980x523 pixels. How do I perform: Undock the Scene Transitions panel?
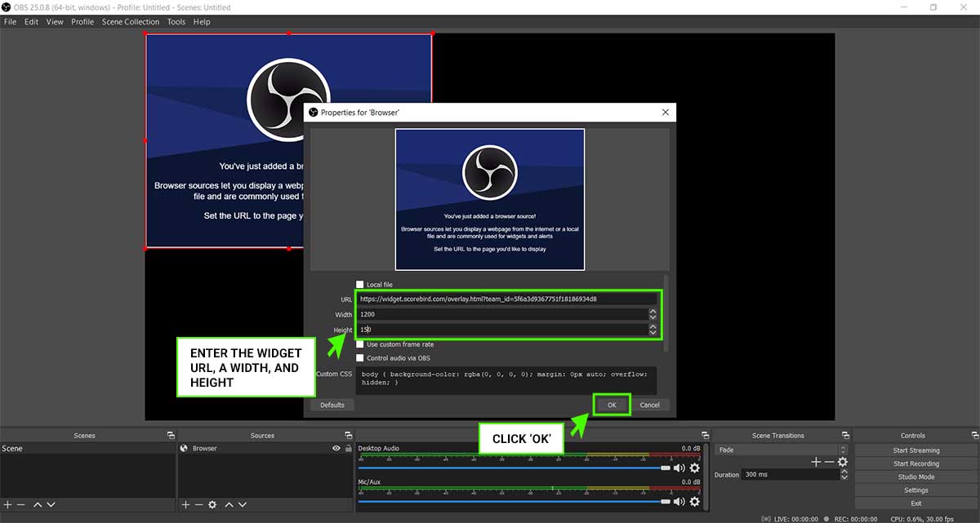[845, 436]
